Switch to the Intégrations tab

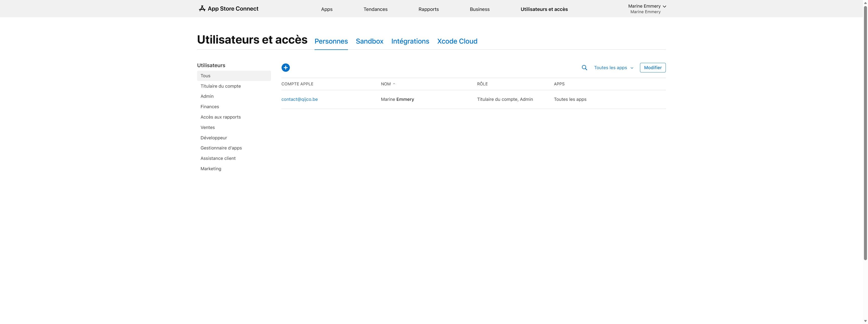(410, 41)
